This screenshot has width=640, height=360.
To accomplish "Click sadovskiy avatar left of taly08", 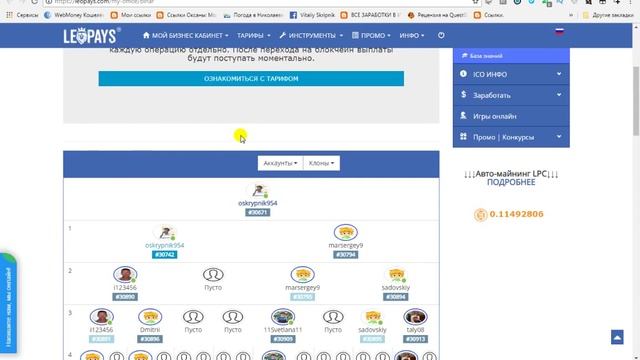I will click(372, 317).
